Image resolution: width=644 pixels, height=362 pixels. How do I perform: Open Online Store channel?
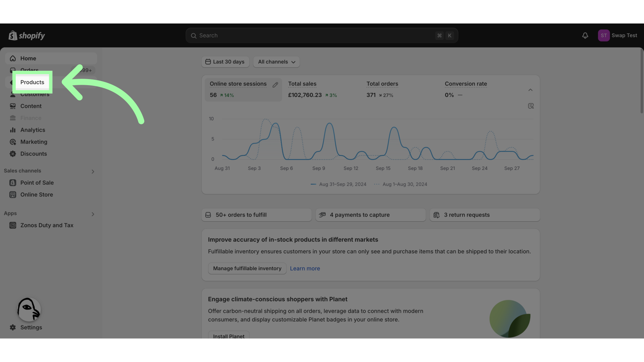click(51, 195)
